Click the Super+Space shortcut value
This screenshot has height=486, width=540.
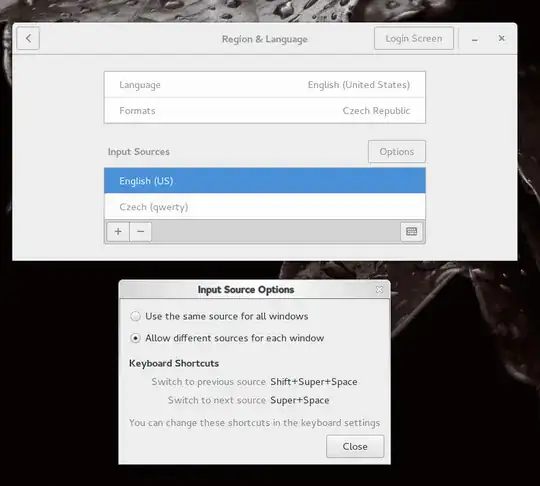[300, 400]
